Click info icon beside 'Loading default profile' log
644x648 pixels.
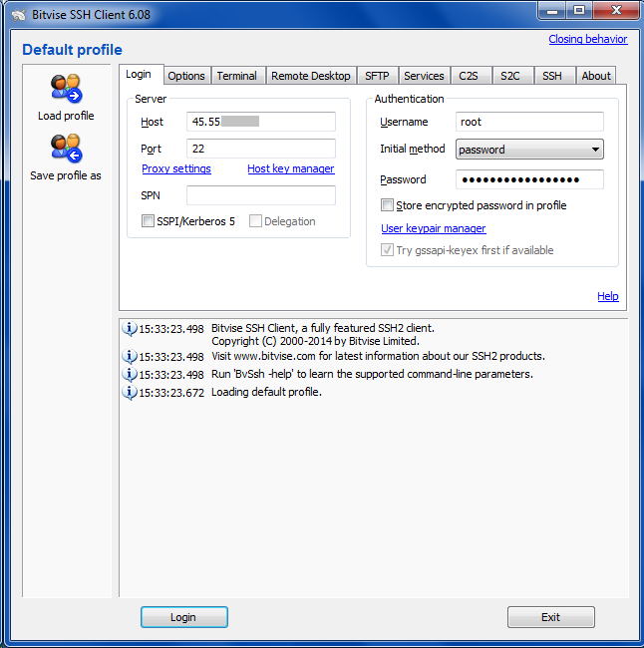[130, 392]
